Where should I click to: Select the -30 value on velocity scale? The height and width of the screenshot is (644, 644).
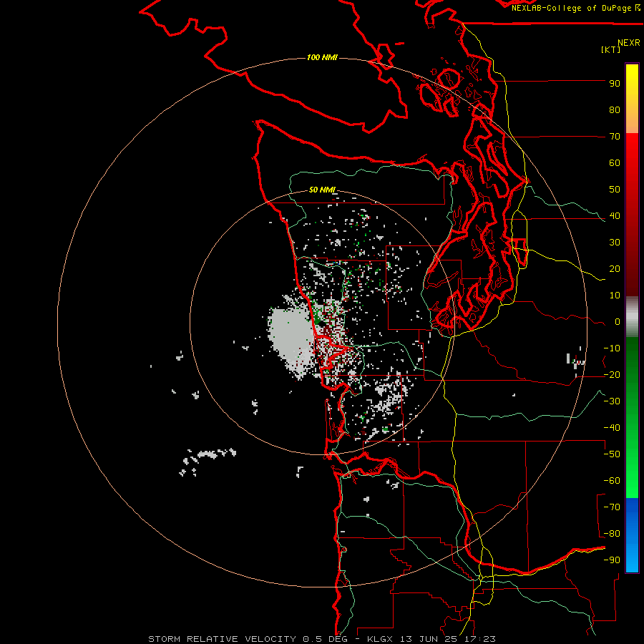click(x=612, y=401)
